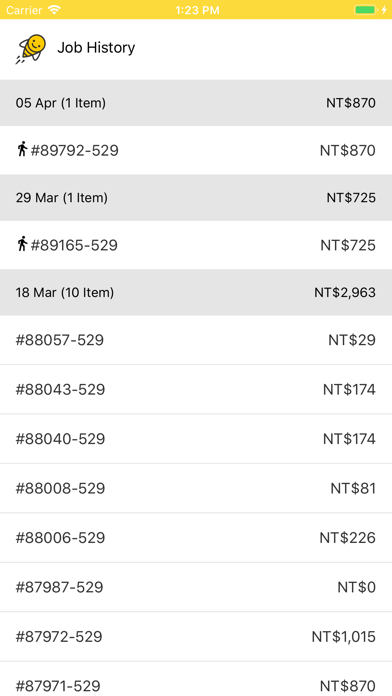Open job #88006-529

pyautogui.click(x=196, y=538)
